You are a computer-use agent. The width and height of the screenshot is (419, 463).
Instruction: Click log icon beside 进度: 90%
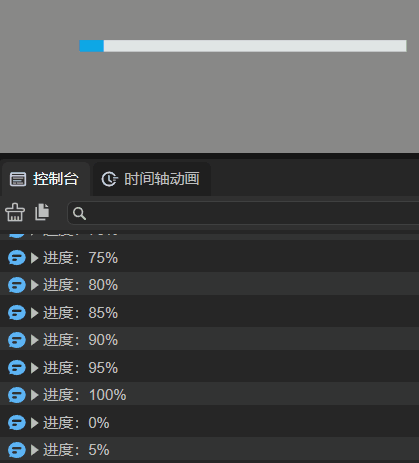click(17, 340)
